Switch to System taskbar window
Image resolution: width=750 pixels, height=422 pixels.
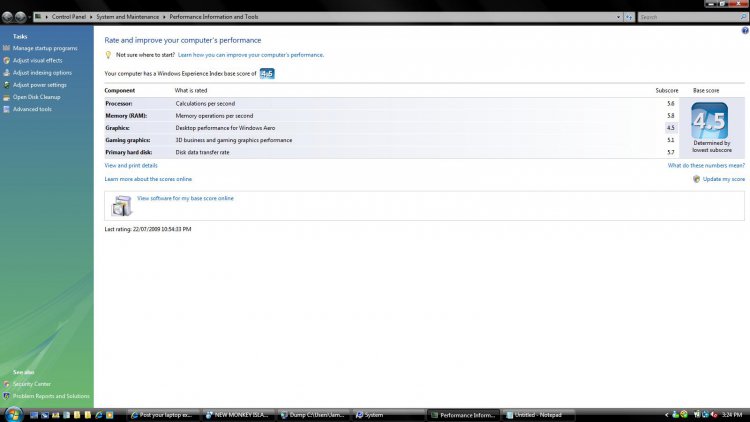click(x=388, y=415)
